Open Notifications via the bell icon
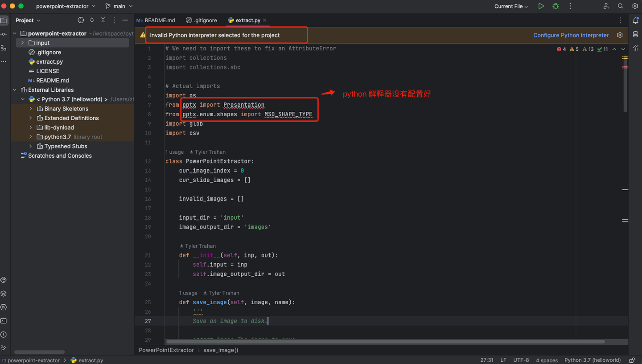642x364 pixels. point(636,20)
